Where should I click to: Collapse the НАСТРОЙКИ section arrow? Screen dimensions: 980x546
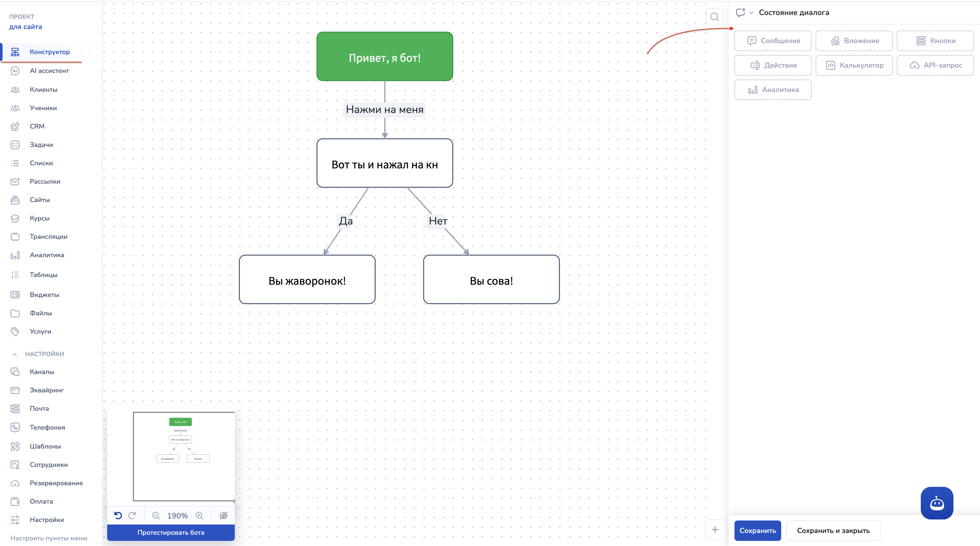[x=15, y=354]
